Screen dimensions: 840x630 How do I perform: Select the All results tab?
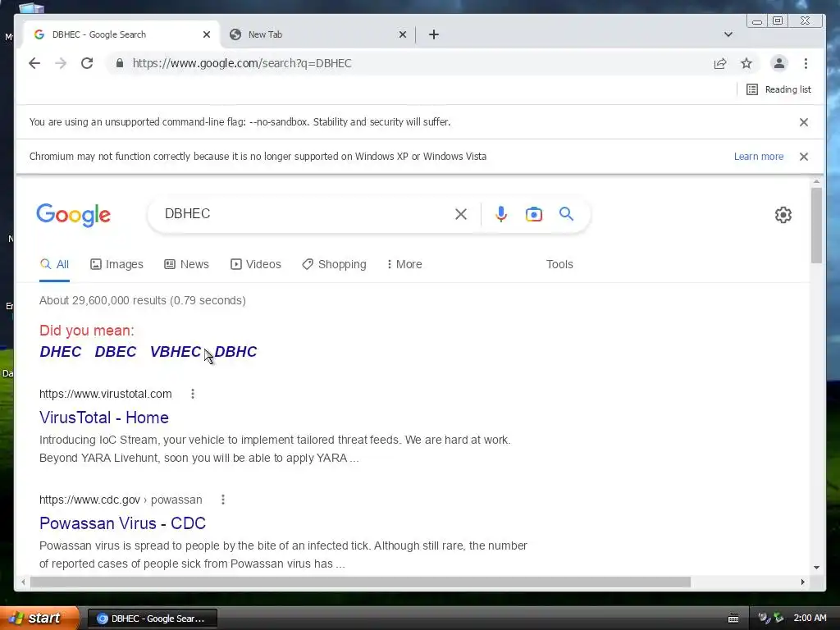pos(55,264)
